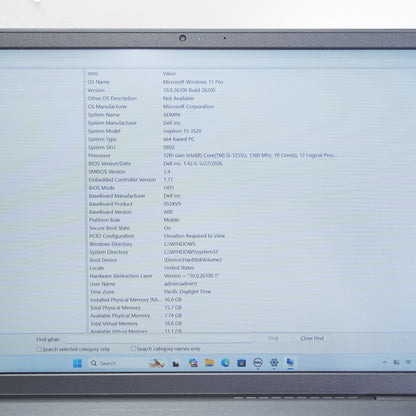Open the Windows Start menu

coord(77,363)
